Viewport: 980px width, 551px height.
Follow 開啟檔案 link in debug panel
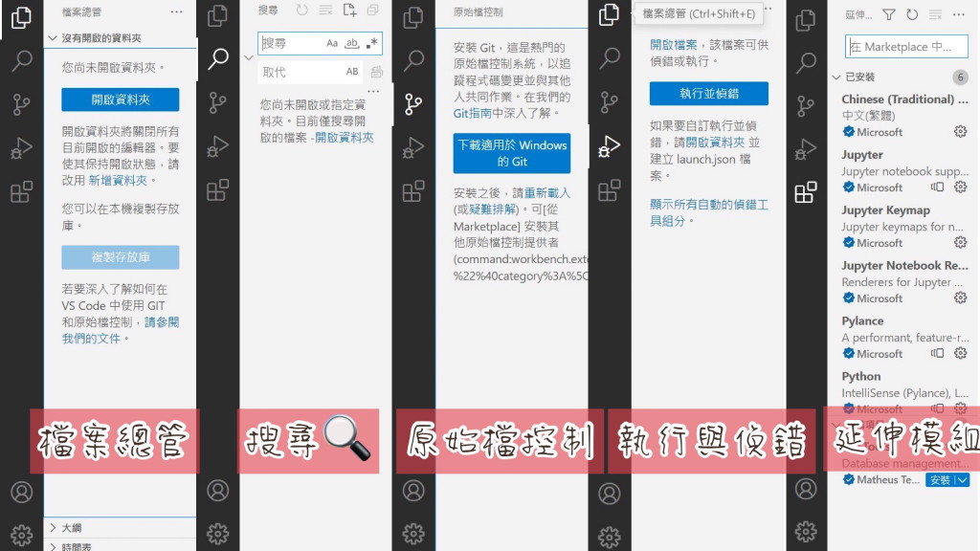pyautogui.click(x=673, y=44)
